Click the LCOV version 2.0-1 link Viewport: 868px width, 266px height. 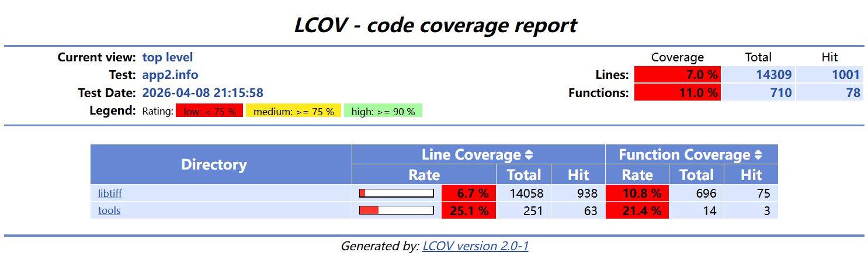[x=475, y=246]
